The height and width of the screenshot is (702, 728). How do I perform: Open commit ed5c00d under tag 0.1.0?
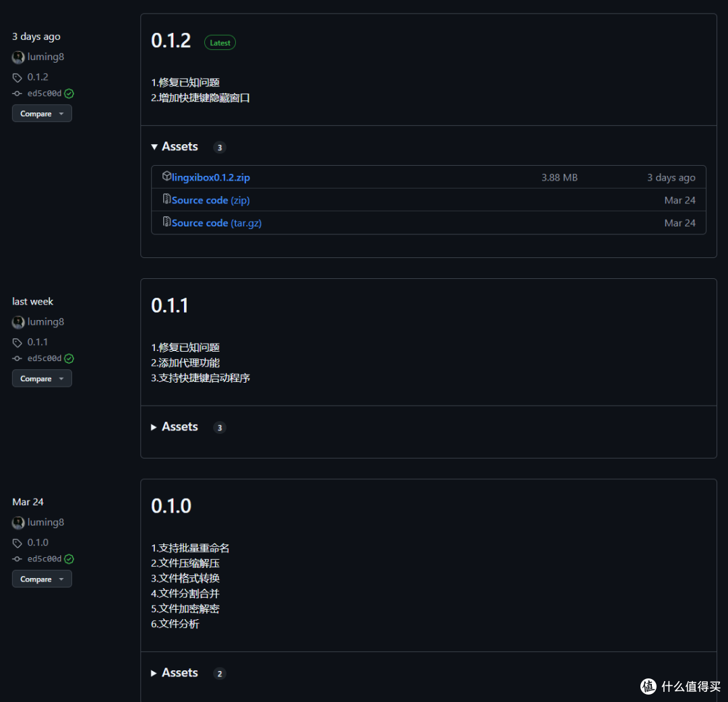[44, 559]
